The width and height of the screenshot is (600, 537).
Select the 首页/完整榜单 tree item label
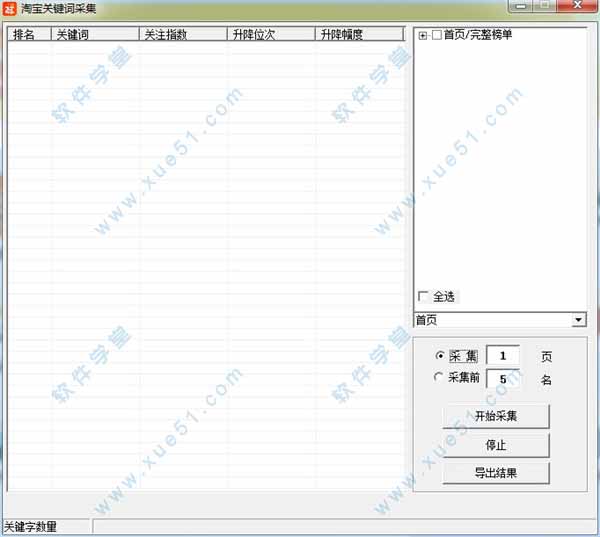[x=478, y=35]
